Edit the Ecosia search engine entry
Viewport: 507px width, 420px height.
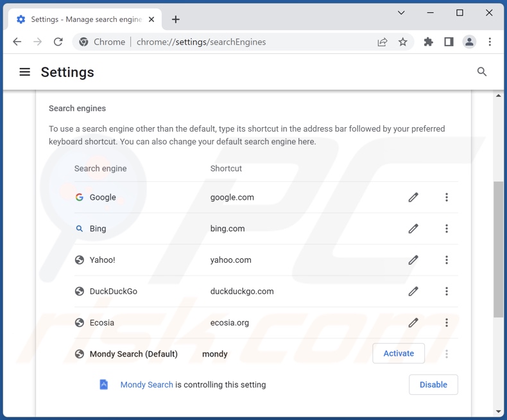(x=413, y=322)
